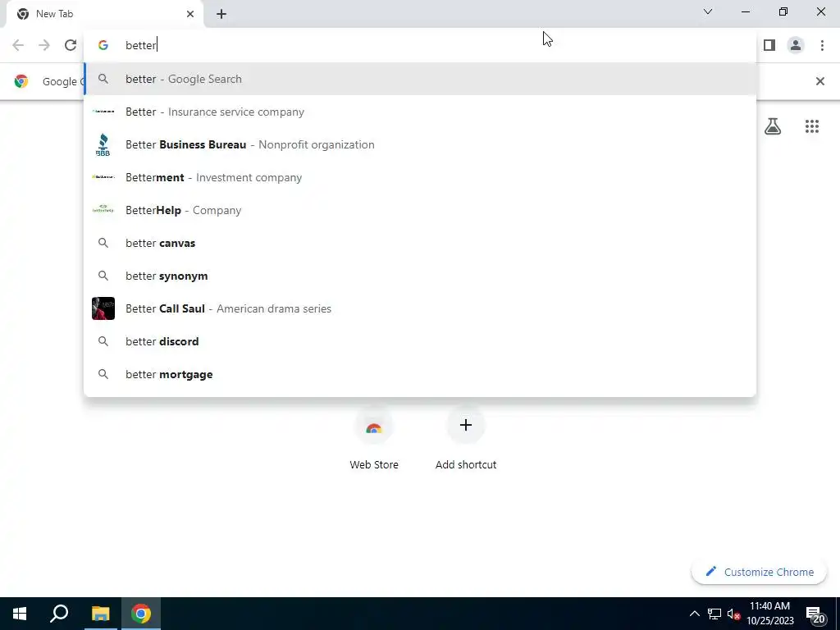Select the 'better discord' suggestion
Image resolution: width=840 pixels, height=630 pixels.
click(x=420, y=341)
